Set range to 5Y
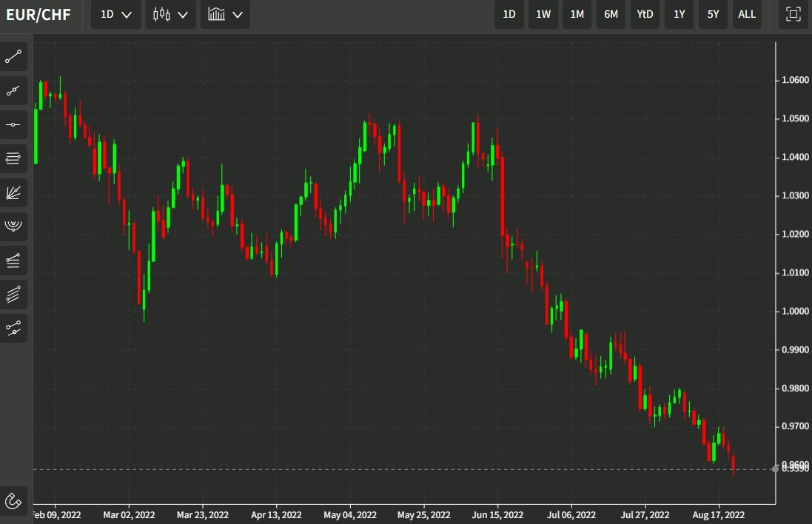The width and height of the screenshot is (812, 524). (713, 14)
